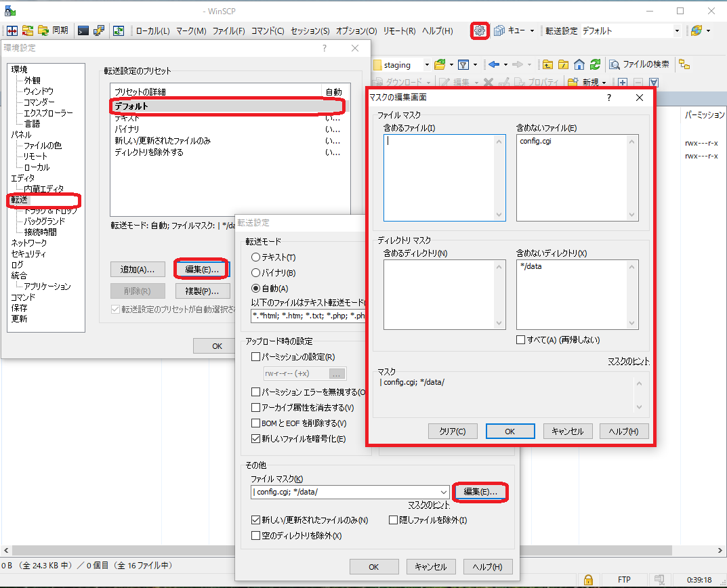This screenshot has height=588, width=727.
Task: Select the 転送 tree item
Action: pos(20,200)
